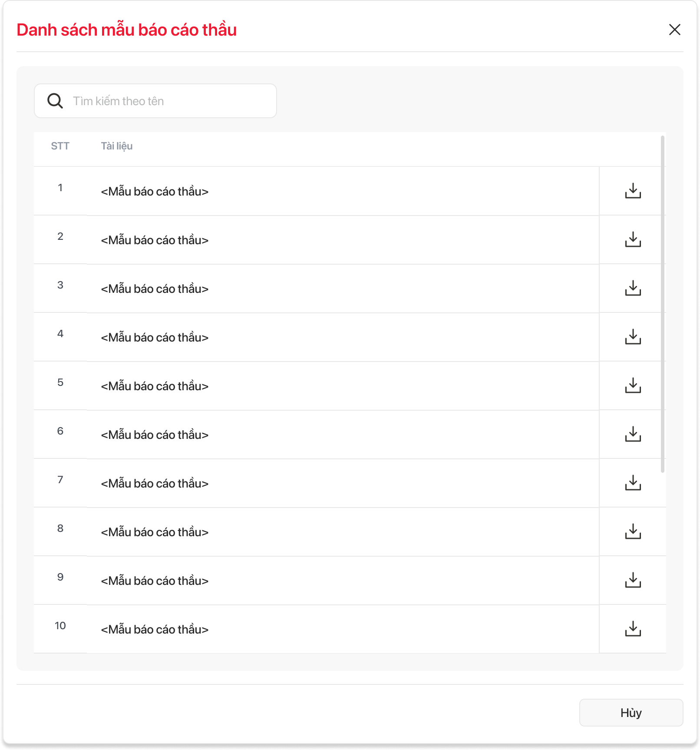Select the document name in row 1

(x=155, y=192)
